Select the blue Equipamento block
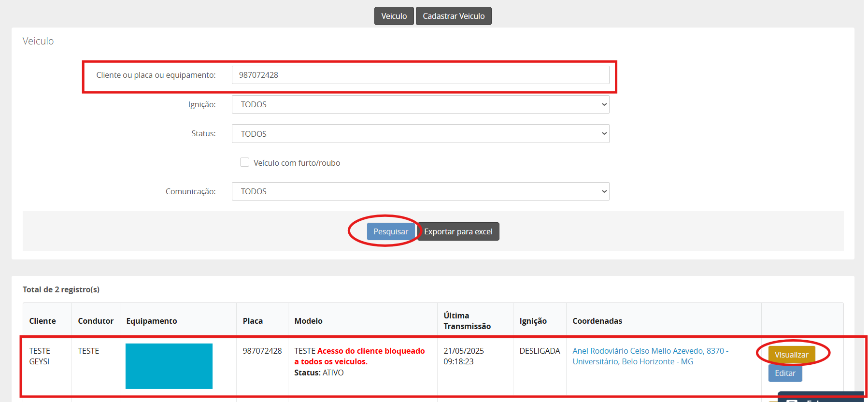The width and height of the screenshot is (868, 402). pyautogui.click(x=169, y=366)
